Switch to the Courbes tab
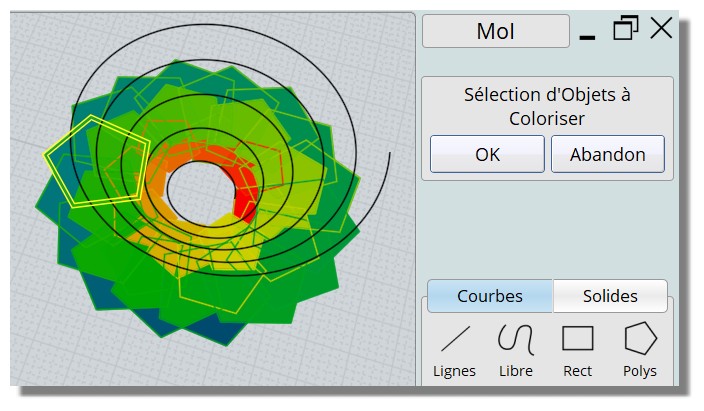The width and height of the screenshot is (704, 411). click(490, 296)
